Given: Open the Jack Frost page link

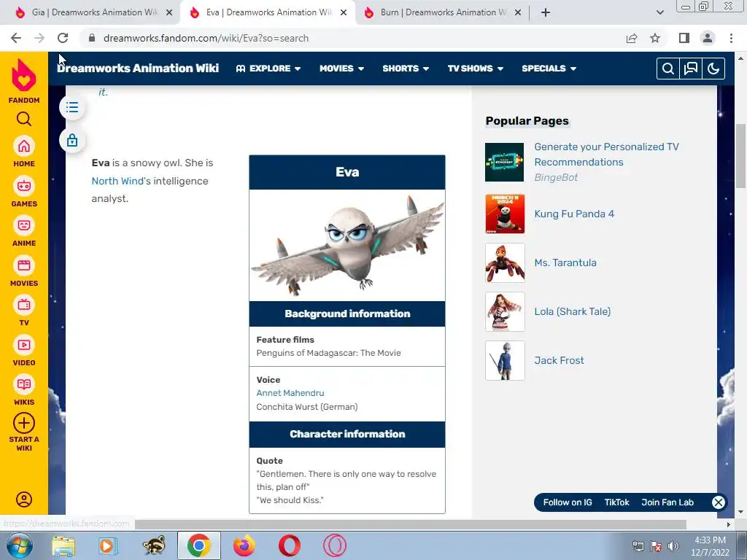Looking at the screenshot, I should coord(559,360).
